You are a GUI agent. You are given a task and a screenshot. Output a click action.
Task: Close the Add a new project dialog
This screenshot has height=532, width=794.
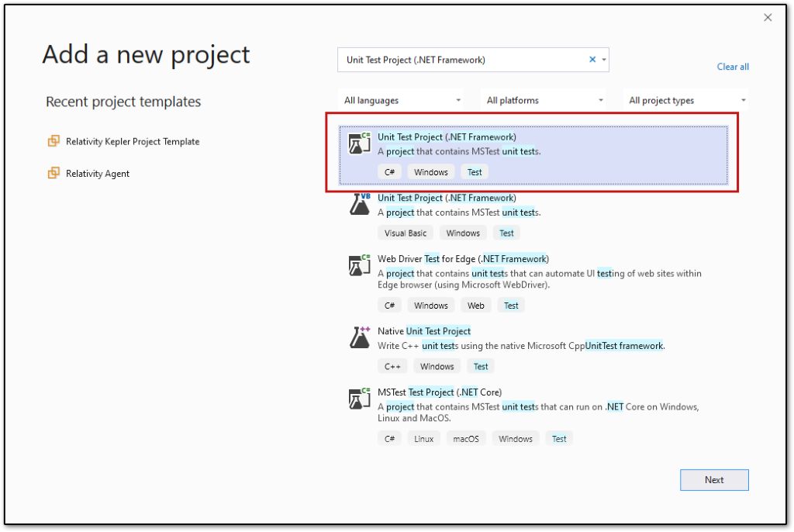click(x=768, y=18)
